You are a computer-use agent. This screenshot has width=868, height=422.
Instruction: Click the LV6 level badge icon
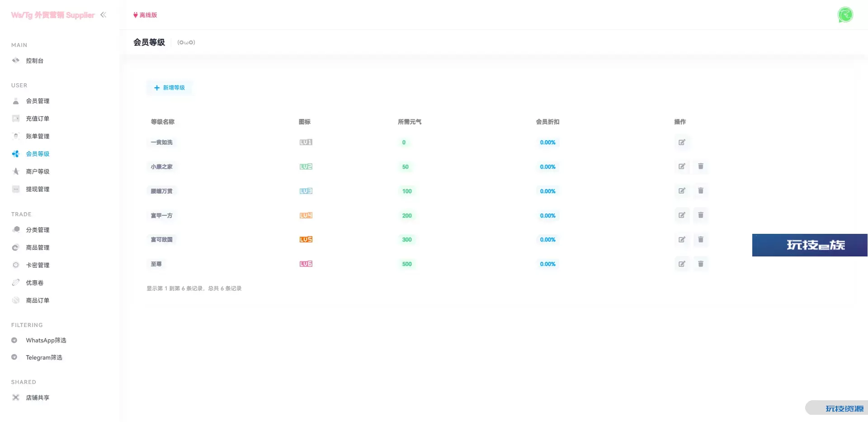click(x=306, y=264)
